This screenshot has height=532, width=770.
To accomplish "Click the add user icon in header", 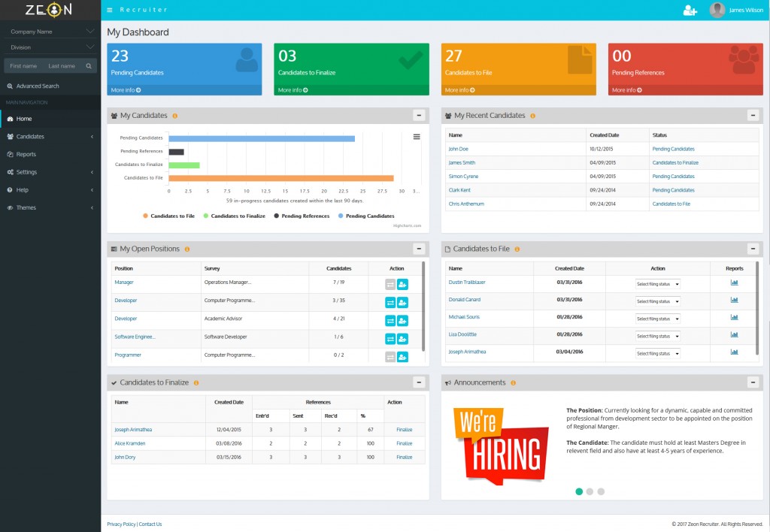I will [x=690, y=11].
